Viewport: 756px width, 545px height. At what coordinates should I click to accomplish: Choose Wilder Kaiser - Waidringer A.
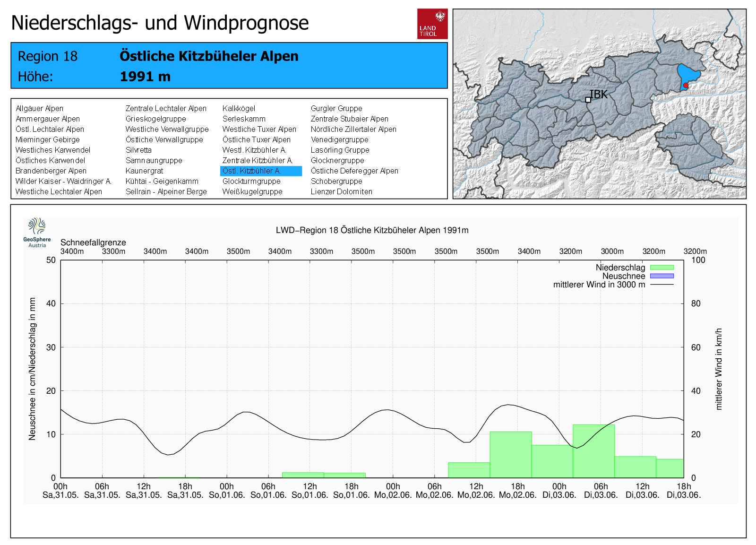63,182
